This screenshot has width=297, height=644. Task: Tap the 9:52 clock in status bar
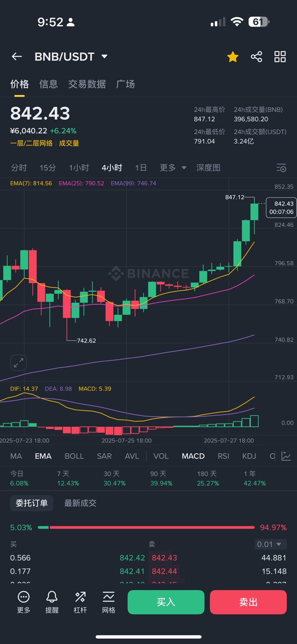[50, 22]
